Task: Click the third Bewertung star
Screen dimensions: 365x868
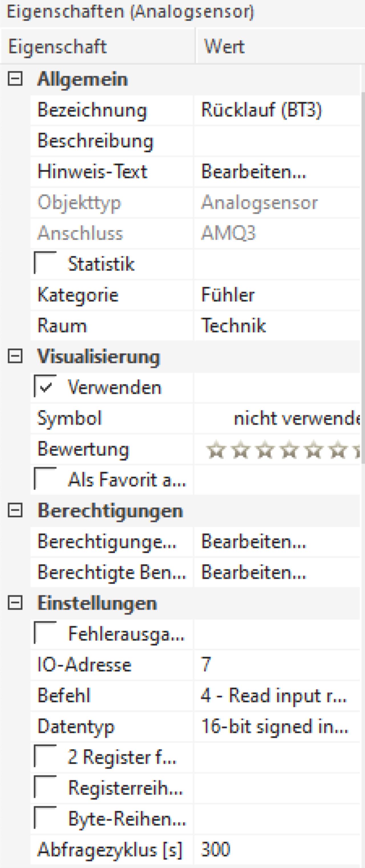Action: point(265,449)
